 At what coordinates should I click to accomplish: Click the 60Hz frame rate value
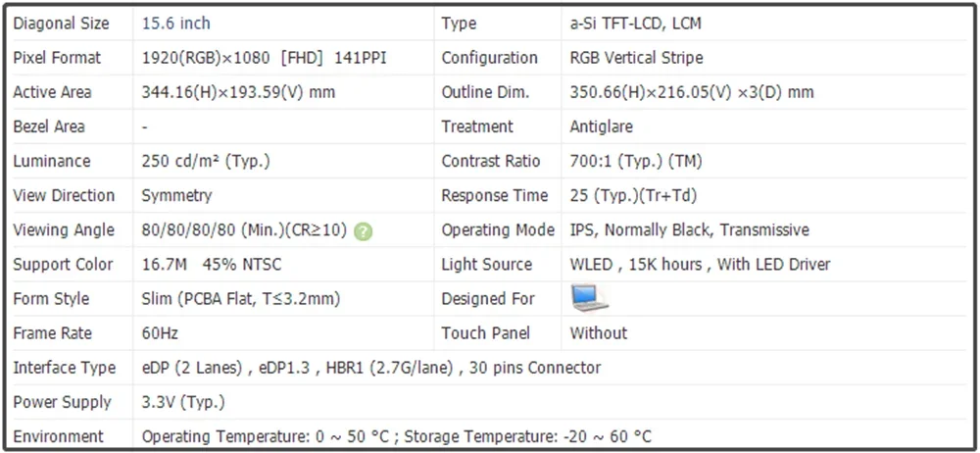click(160, 333)
